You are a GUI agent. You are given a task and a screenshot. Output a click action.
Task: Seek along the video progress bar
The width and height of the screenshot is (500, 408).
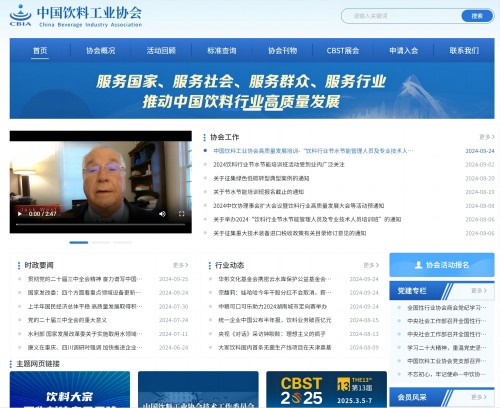point(101,225)
